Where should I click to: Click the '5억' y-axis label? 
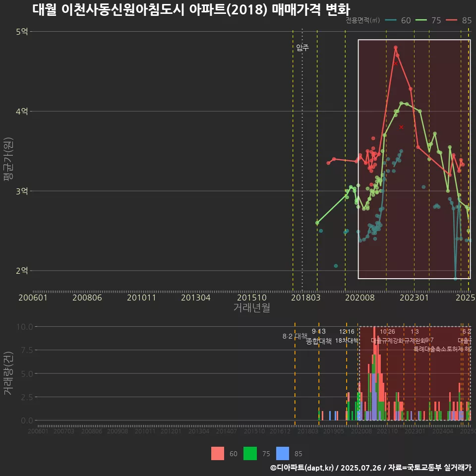[22, 31]
